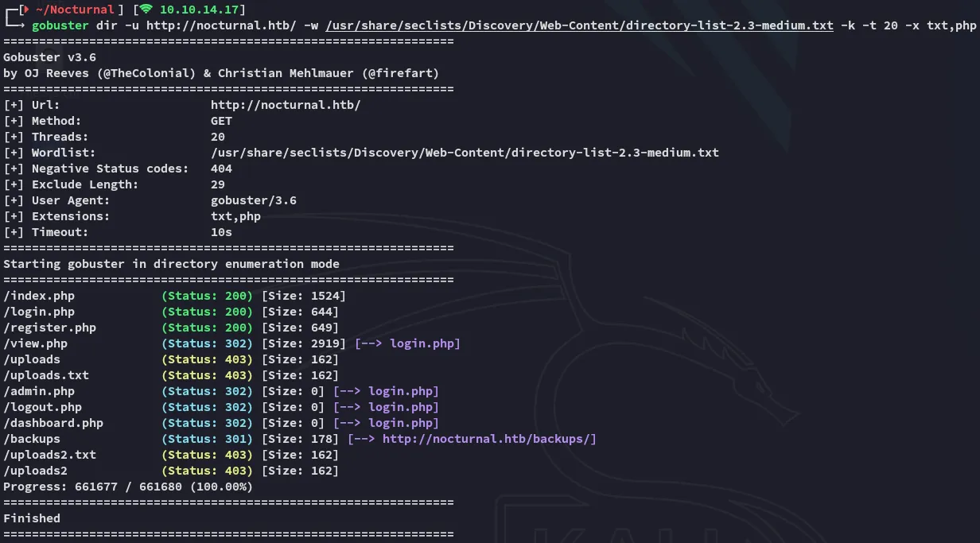Click the green Wi-Fi icon in the prompt
980x543 pixels.
146,10
